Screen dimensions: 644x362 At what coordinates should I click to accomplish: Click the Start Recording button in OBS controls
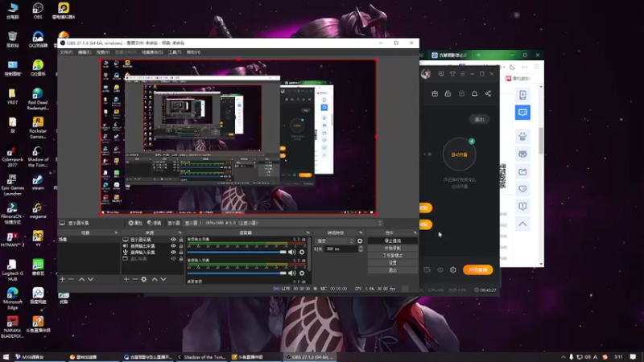(x=393, y=249)
